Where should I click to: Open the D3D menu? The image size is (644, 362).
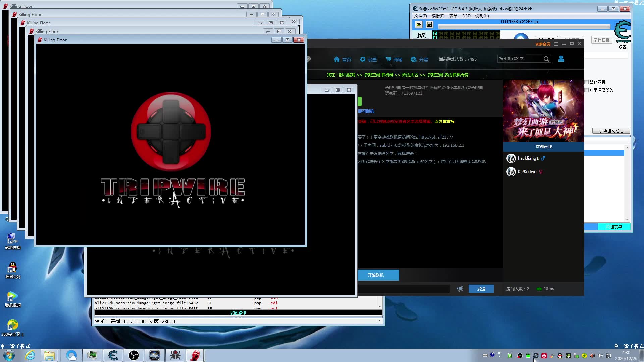(466, 16)
